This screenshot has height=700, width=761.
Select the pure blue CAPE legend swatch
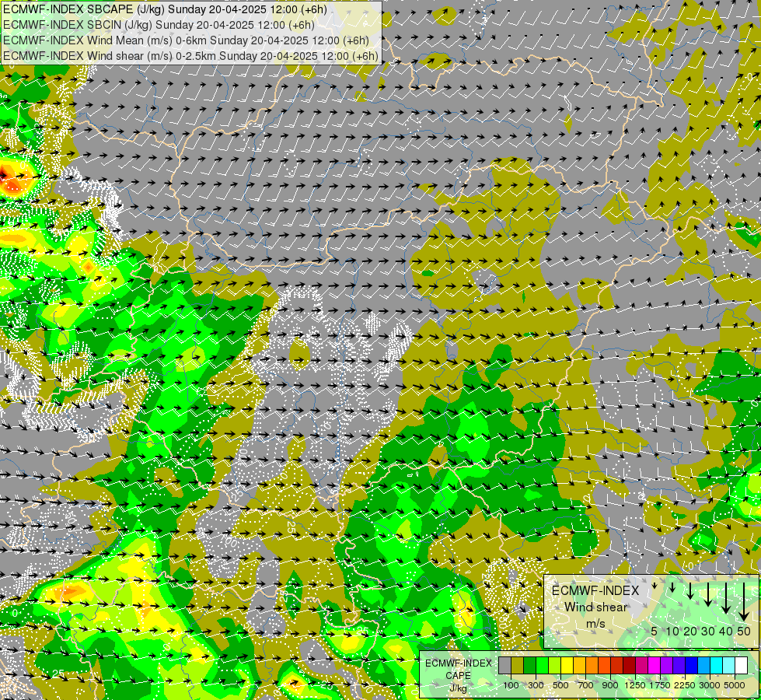point(692,665)
